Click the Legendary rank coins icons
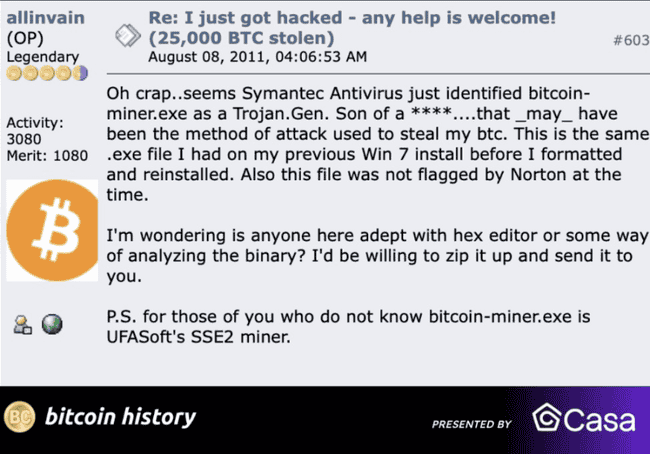Screen dimensions: 650x454 47,73
